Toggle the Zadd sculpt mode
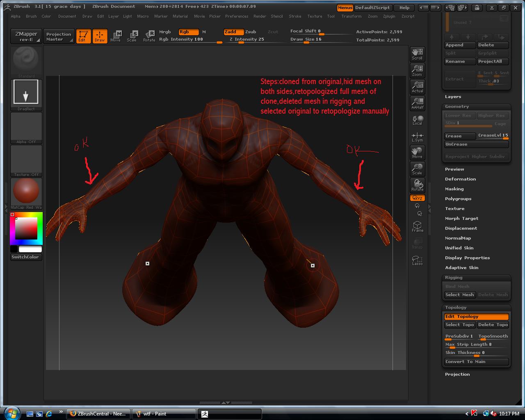 233,32
